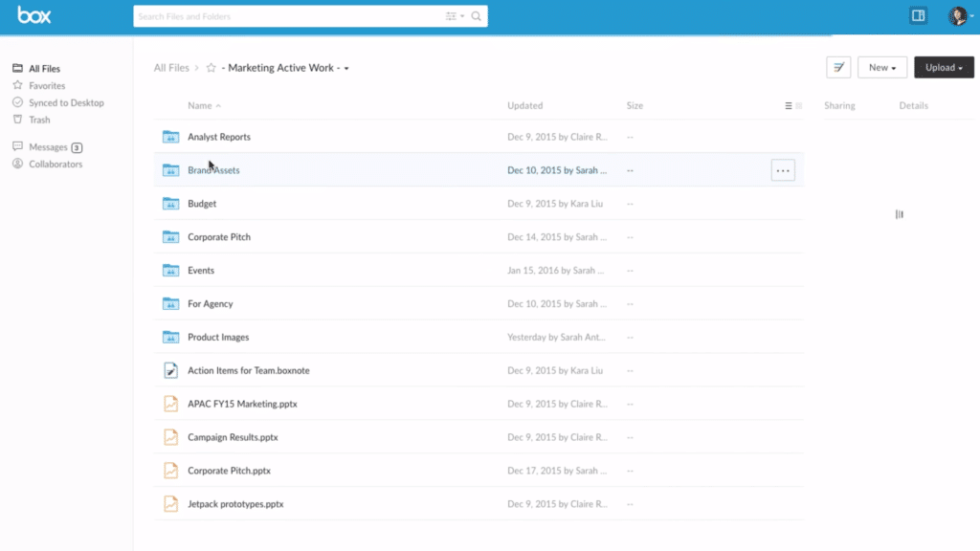Click the For Agency folder icon
Image resolution: width=980 pixels, height=551 pixels.
(x=170, y=303)
